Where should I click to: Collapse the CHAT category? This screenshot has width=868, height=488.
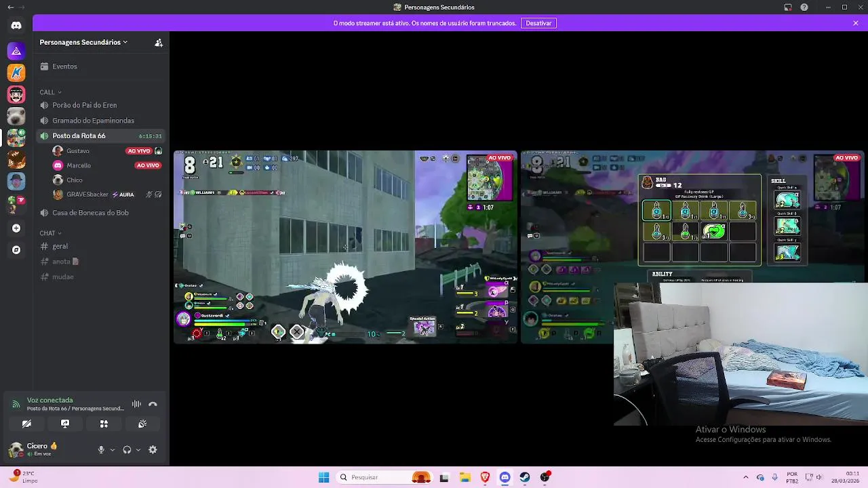coord(50,233)
